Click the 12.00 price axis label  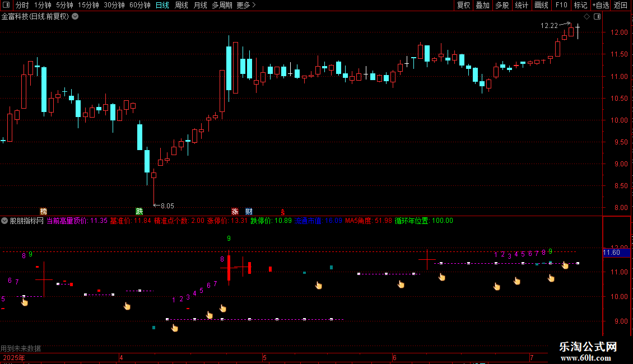click(619, 32)
